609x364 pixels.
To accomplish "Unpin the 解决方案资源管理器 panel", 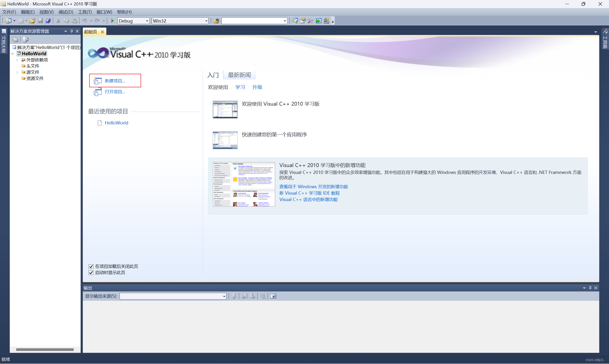I will [x=72, y=31].
